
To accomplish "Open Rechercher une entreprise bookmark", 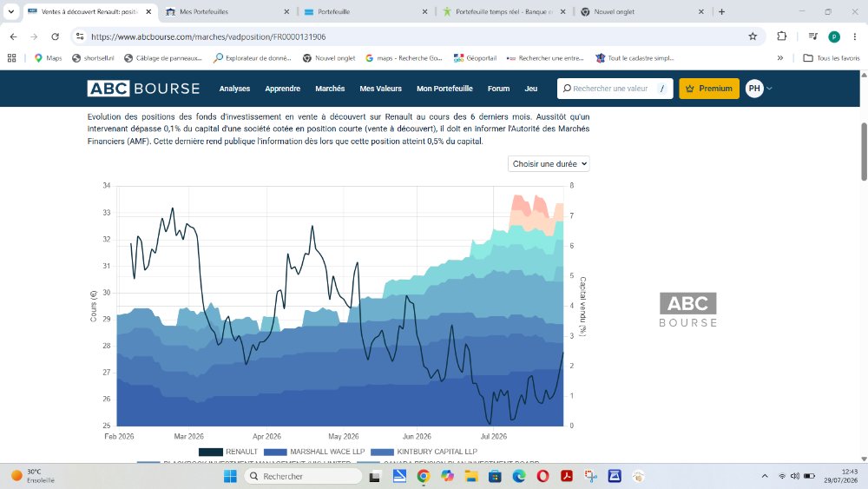I will click(545, 57).
